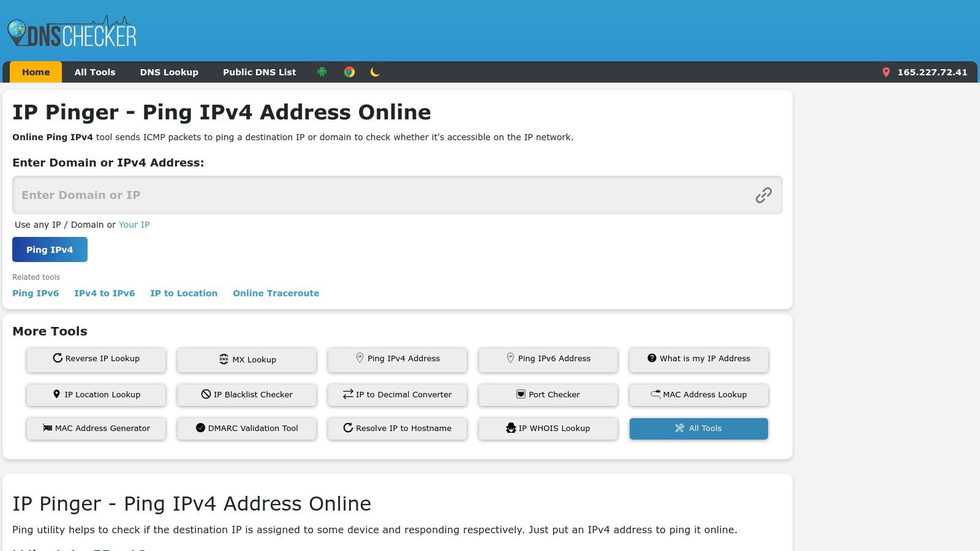Open the Port Checker tool
Screen dimensions: 980x551
click(548, 394)
